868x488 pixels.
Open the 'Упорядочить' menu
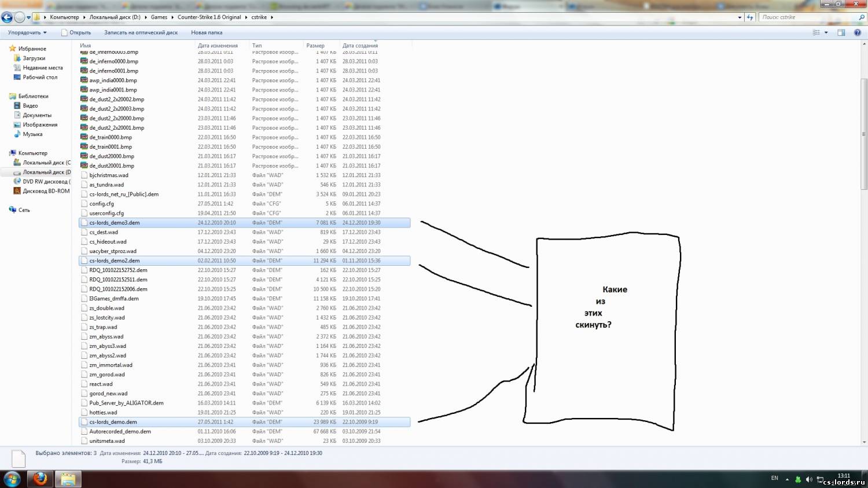(27, 32)
